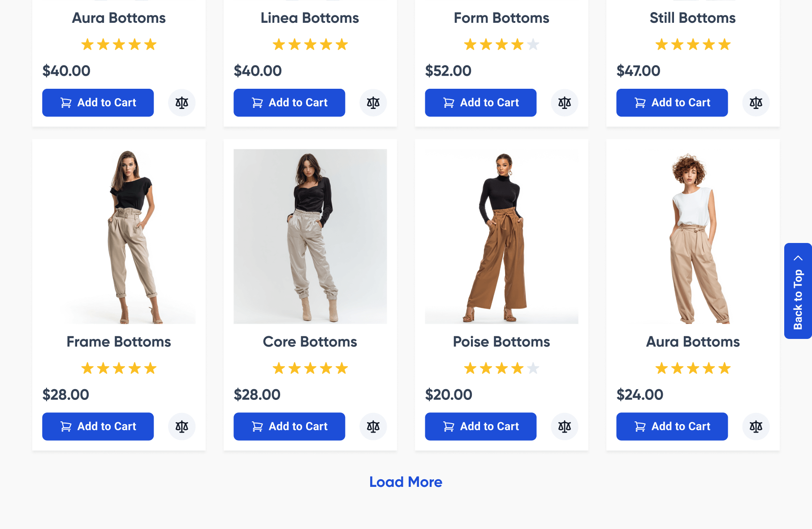Add Still Bottoms to cart
This screenshot has height=529, width=812.
672,103
